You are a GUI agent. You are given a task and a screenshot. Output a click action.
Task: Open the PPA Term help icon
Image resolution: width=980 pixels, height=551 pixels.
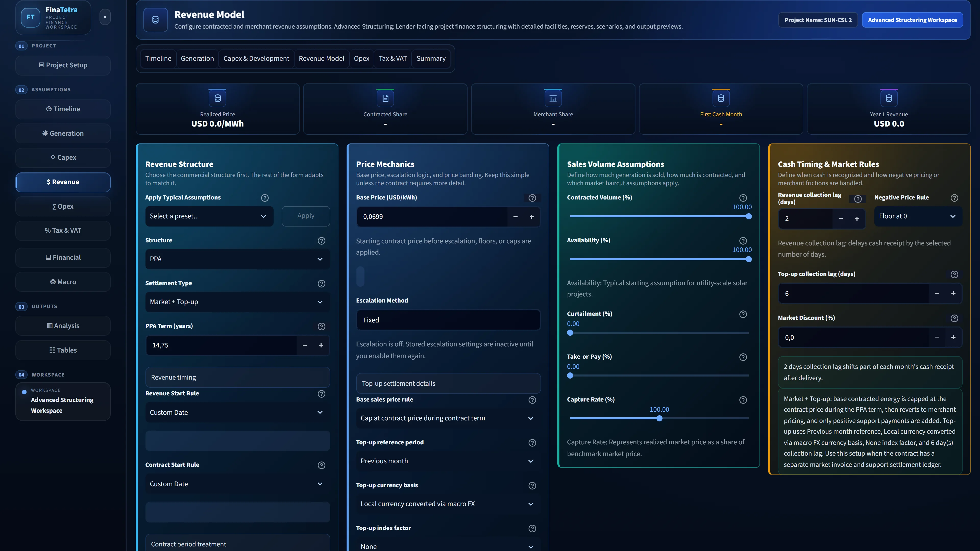pyautogui.click(x=322, y=327)
